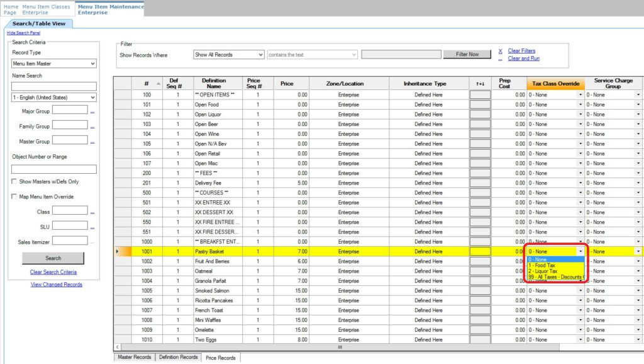Select 2 - Liquor Tax option
Screen dimensions: 644x364
[x=555, y=271]
